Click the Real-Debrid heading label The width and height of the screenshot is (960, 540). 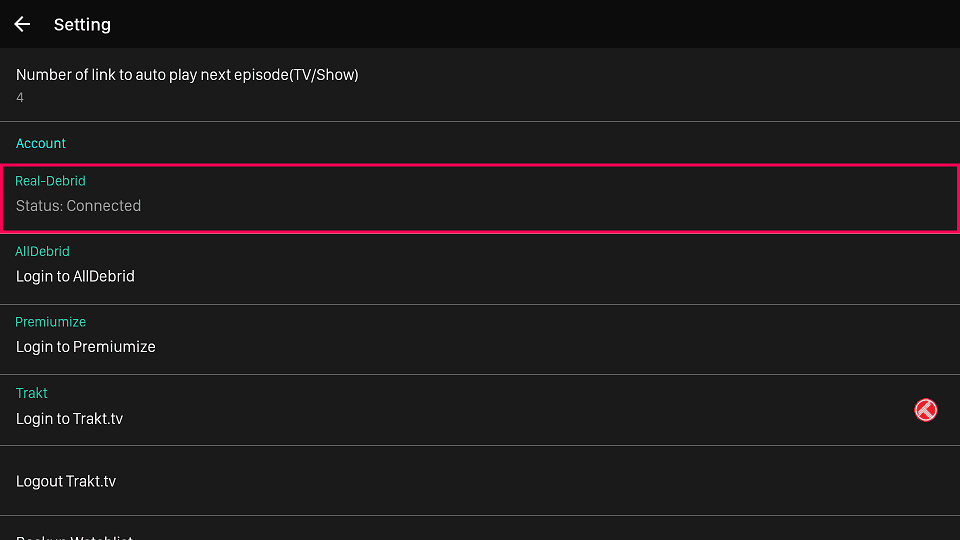click(x=50, y=181)
